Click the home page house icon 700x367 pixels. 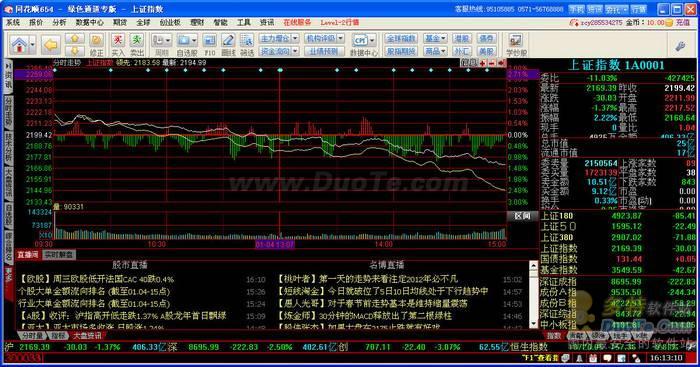pos(19,45)
